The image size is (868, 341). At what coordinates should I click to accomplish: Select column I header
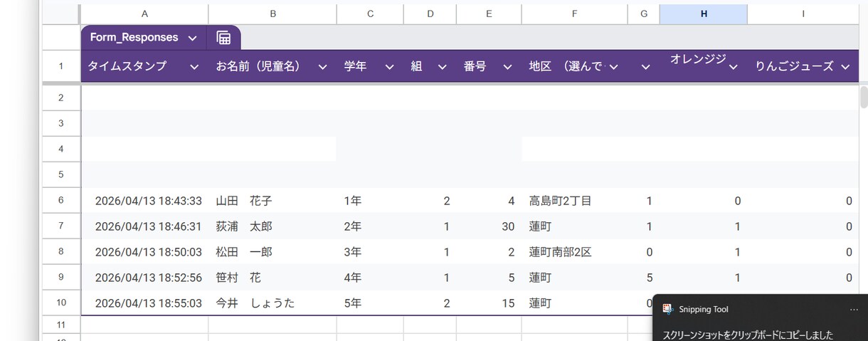click(x=803, y=14)
